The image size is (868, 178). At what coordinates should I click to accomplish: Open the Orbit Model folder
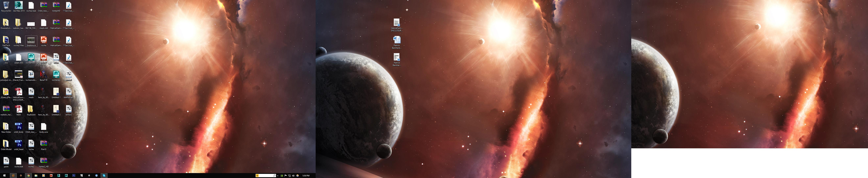pos(6,145)
